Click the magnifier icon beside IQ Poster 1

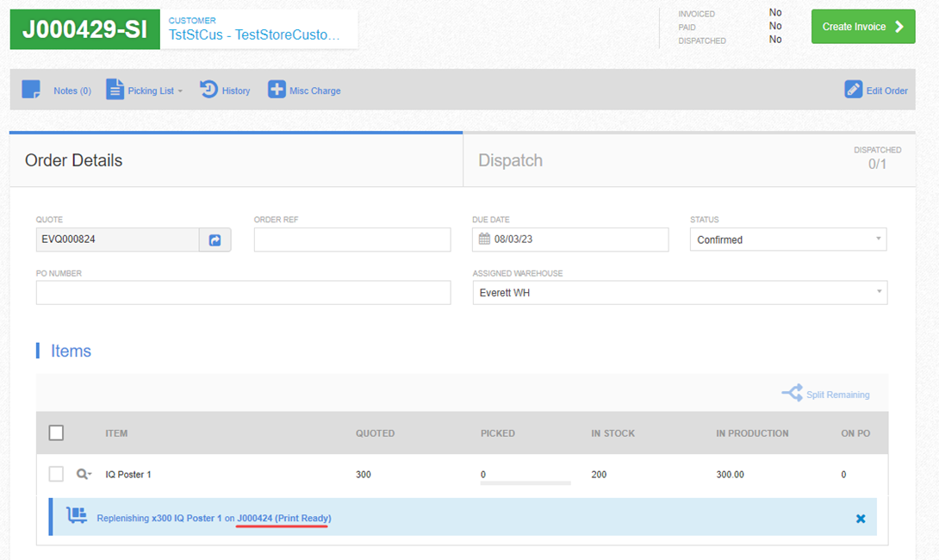[x=84, y=475]
